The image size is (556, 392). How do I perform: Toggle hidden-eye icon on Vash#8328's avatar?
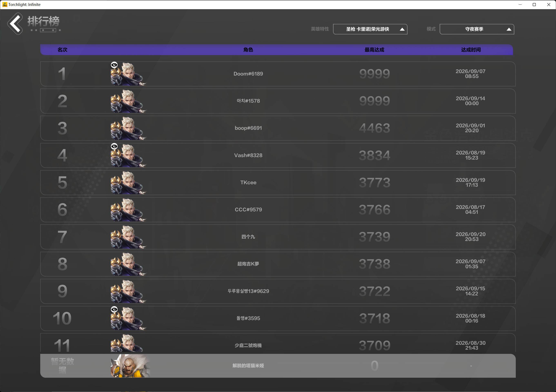click(114, 146)
